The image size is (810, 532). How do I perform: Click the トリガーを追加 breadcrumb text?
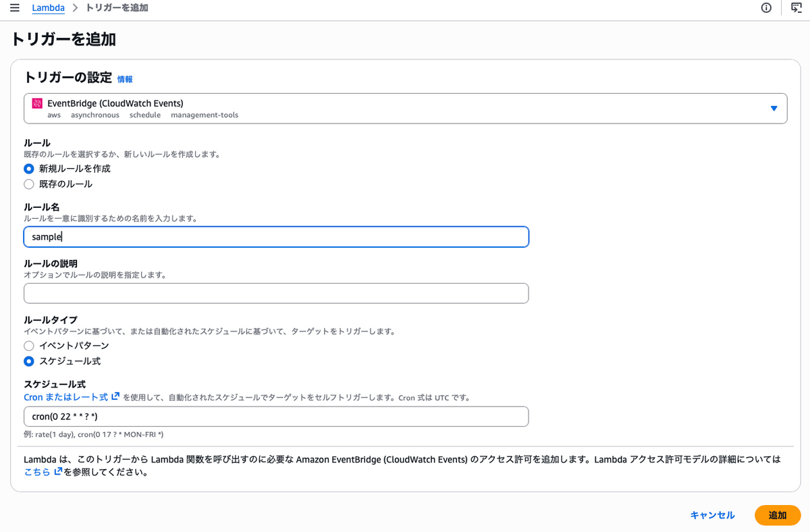click(x=117, y=8)
